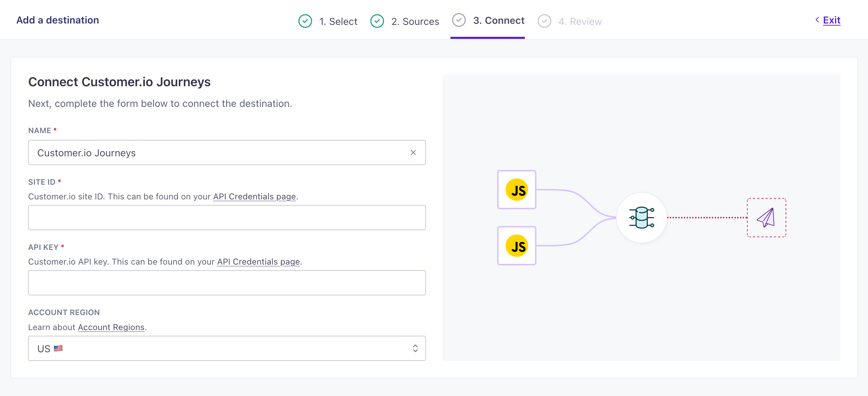Click the central data pipeline database icon
The height and width of the screenshot is (396, 868).
641,218
